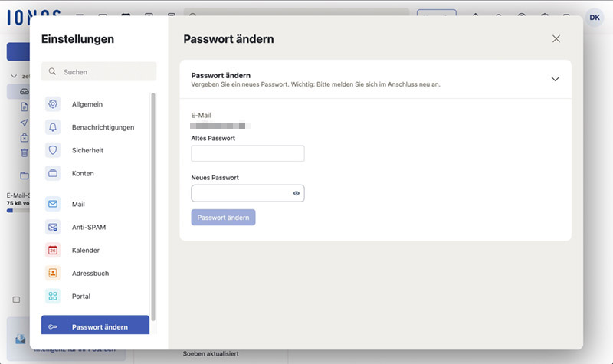This screenshot has width=613, height=364.
Task: Click the Allgemein gear icon
Action: click(x=53, y=104)
